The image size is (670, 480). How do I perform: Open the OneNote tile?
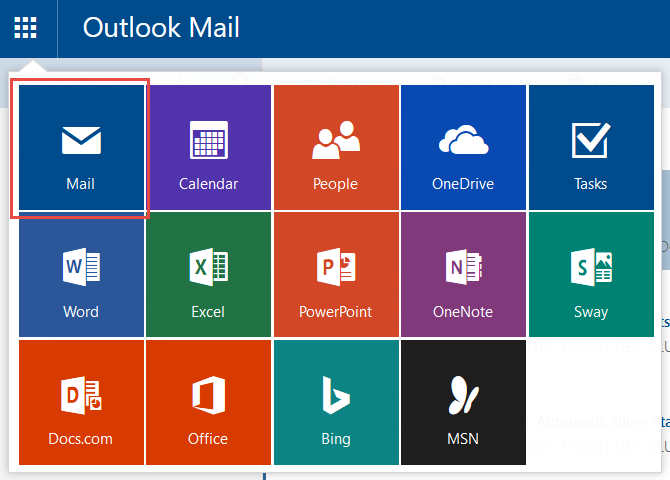point(464,274)
